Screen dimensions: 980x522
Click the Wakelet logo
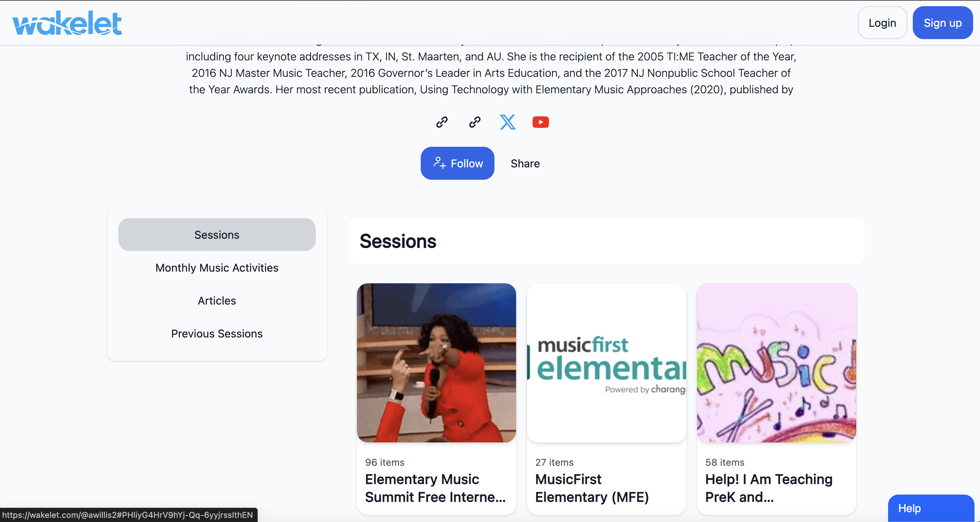coord(67,23)
